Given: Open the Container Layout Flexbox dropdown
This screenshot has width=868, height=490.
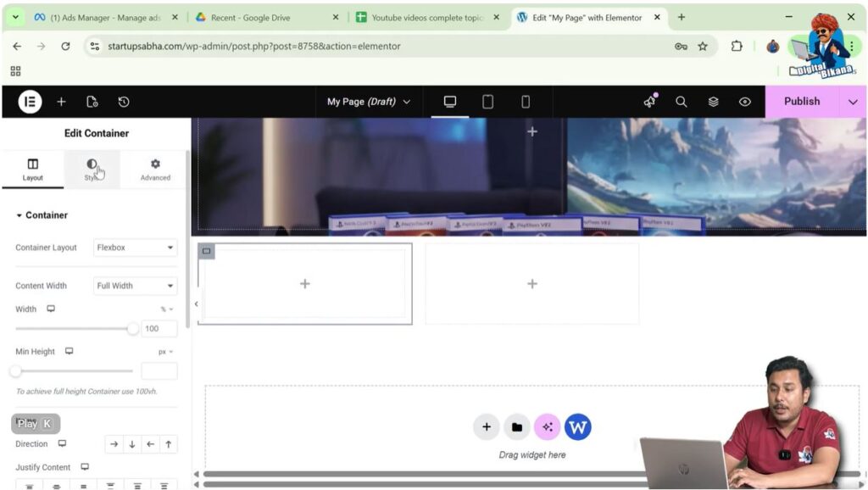Looking at the screenshot, I should click(135, 248).
